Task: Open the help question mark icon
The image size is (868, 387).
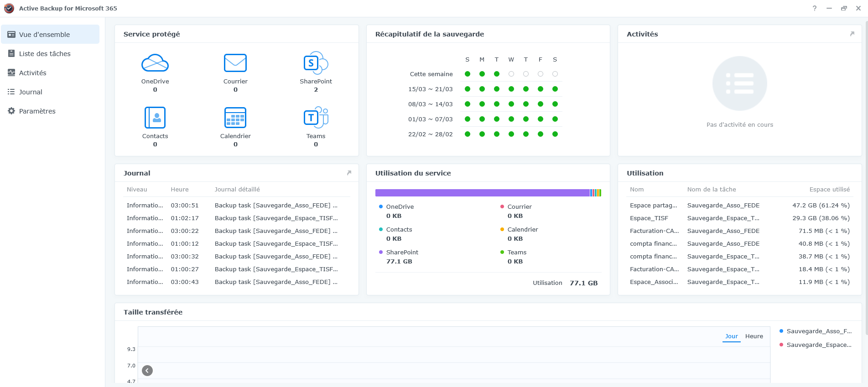Action: pos(815,8)
